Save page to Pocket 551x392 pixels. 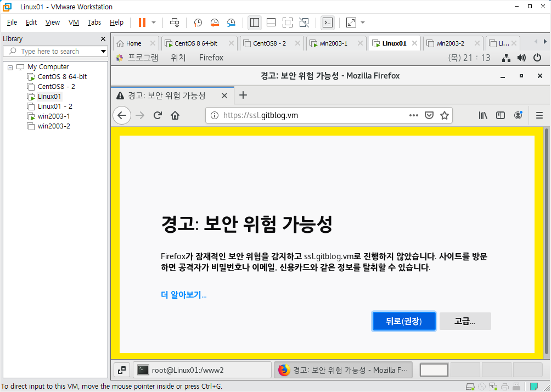pos(429,115)
